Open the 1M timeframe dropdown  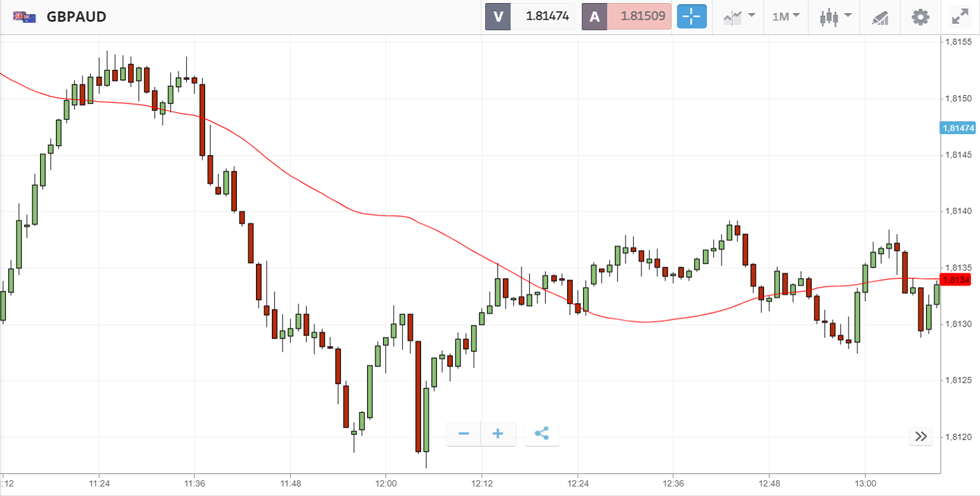786,17
